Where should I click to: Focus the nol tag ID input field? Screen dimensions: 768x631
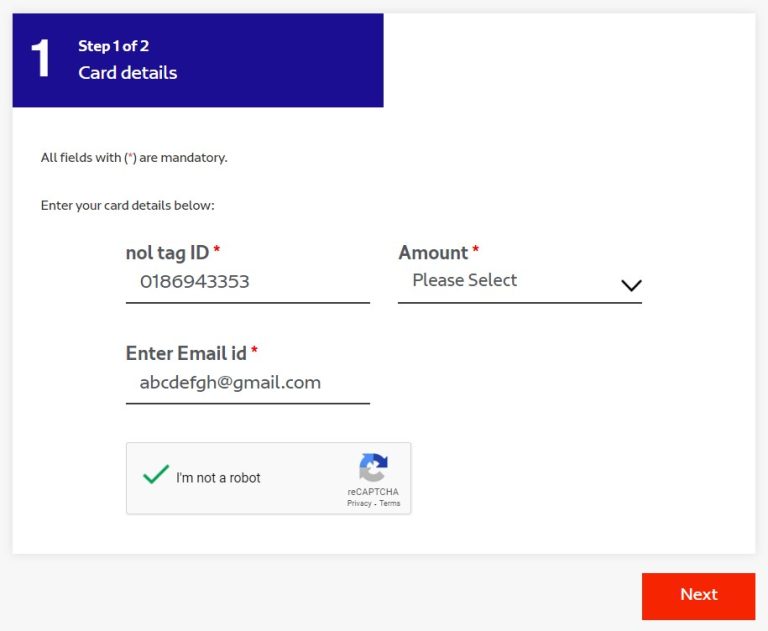(248, 283)
